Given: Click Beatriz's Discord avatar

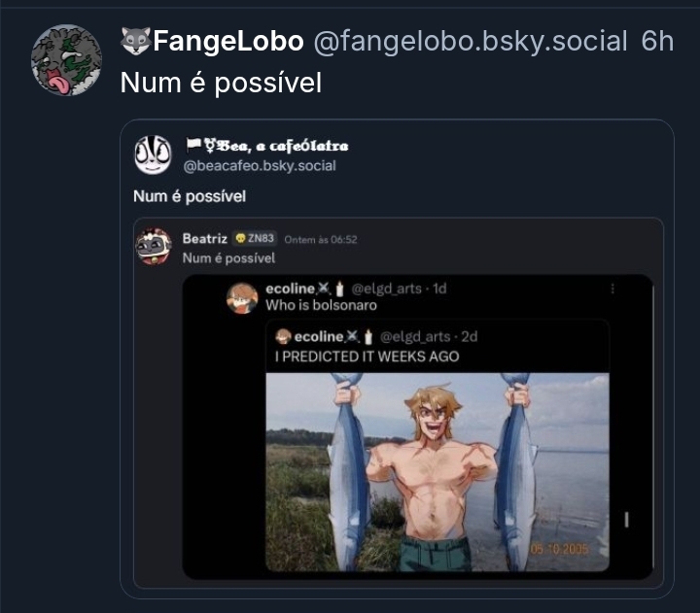Looking at the screenshot, I should [154, 247].
